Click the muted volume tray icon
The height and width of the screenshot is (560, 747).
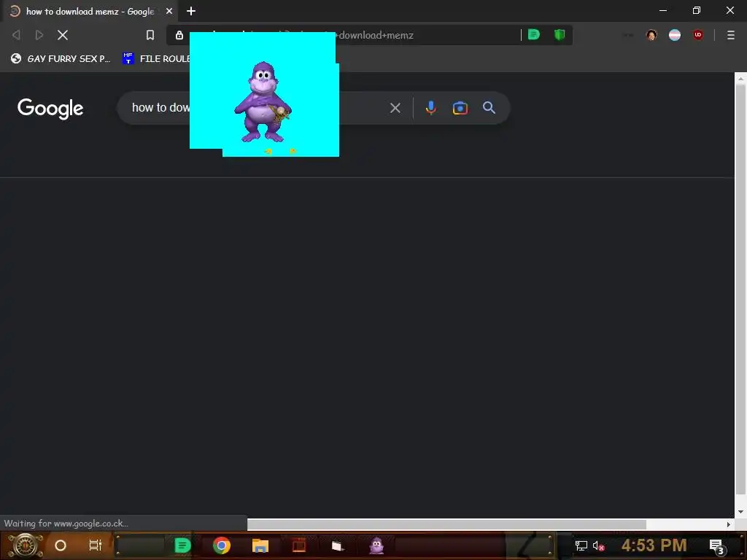click(599, 545)
